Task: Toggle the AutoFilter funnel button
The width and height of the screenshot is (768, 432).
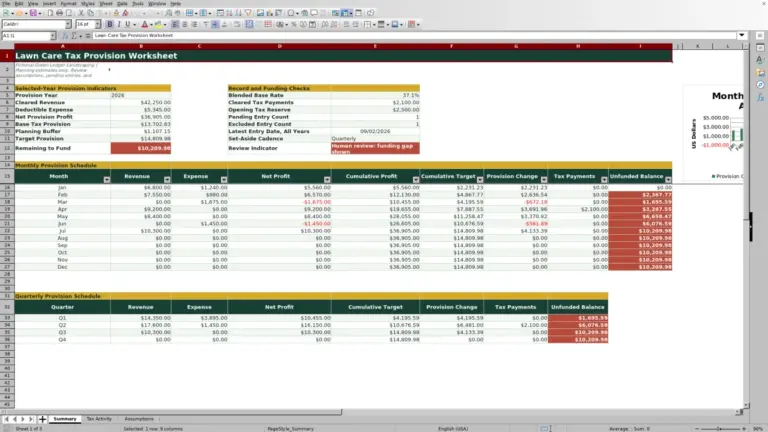Action: click(x=248, y=13)
